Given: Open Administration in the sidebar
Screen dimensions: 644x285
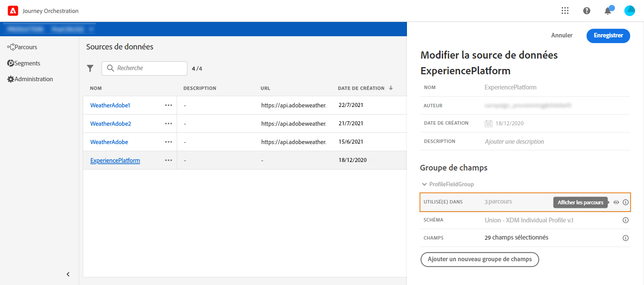Looking at the screenshot, I should point(30,79).
